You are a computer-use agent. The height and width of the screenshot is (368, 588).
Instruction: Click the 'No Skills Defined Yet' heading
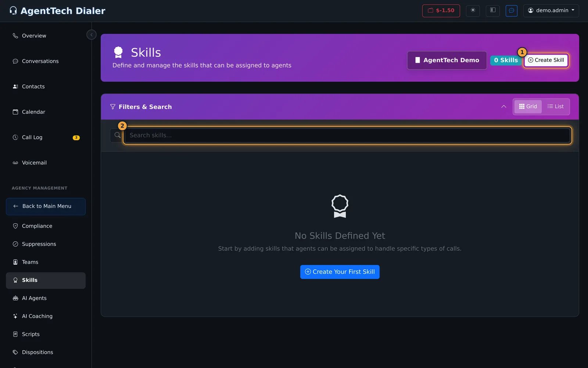click(x=340, y=236)
